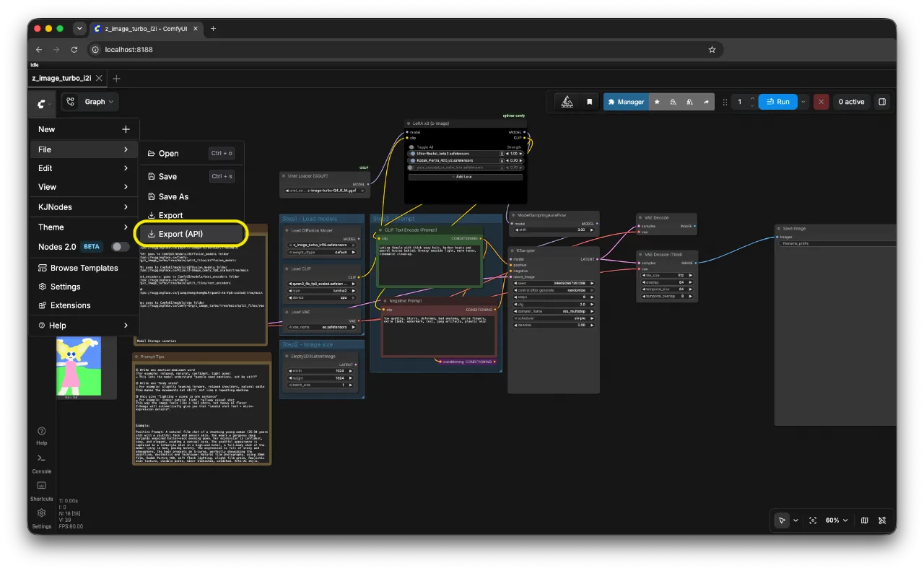Toggle the Nodes 2.0 beta switch
Viewport: 924px width, 571px height.
click(x=120, y=247)
